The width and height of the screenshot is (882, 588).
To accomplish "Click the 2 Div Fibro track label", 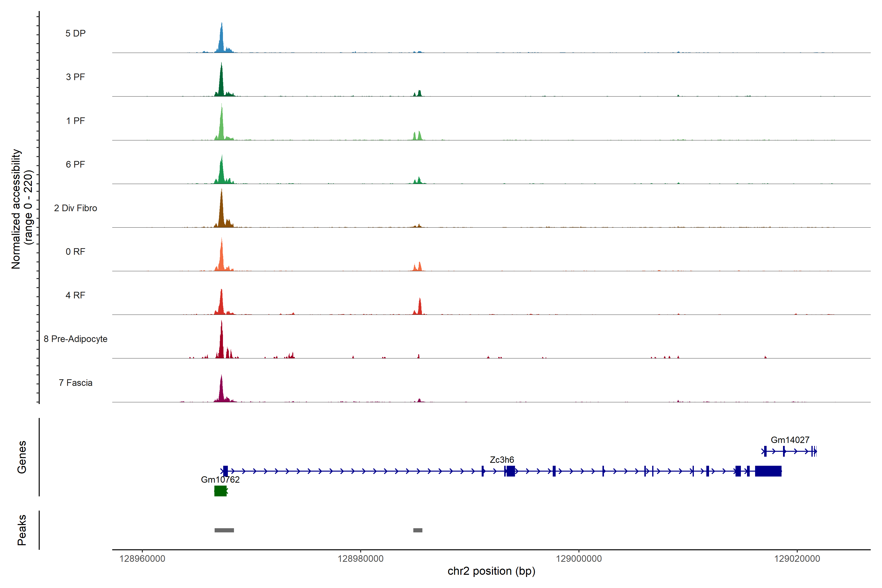I will [x=75, y=208].
